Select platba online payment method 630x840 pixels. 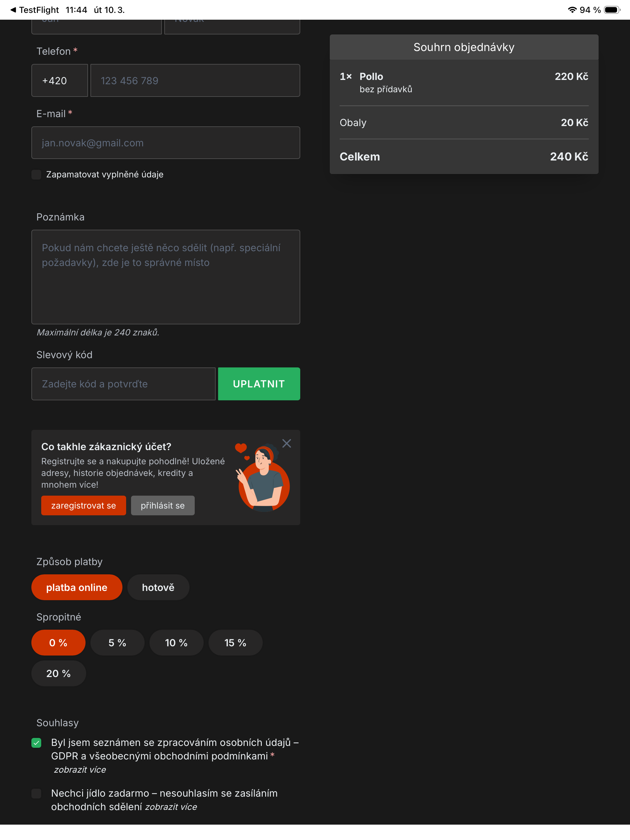pyautogui.click(x=77, y=587)
